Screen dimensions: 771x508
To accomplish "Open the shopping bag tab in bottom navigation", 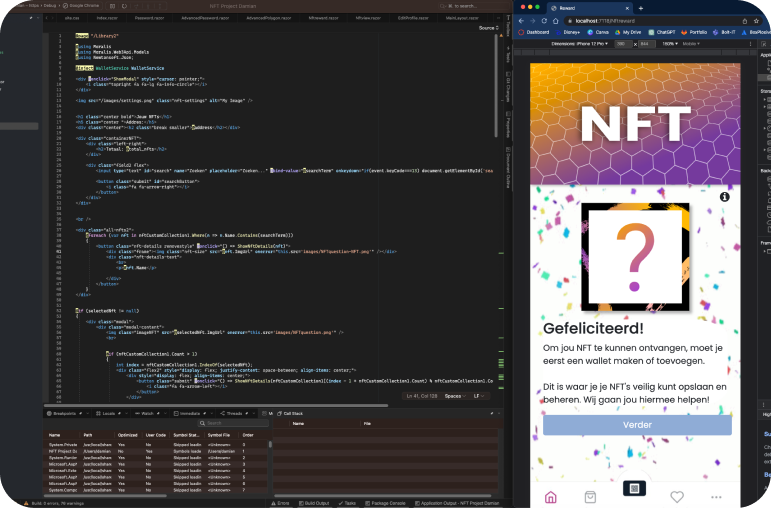I will (590, 496).
